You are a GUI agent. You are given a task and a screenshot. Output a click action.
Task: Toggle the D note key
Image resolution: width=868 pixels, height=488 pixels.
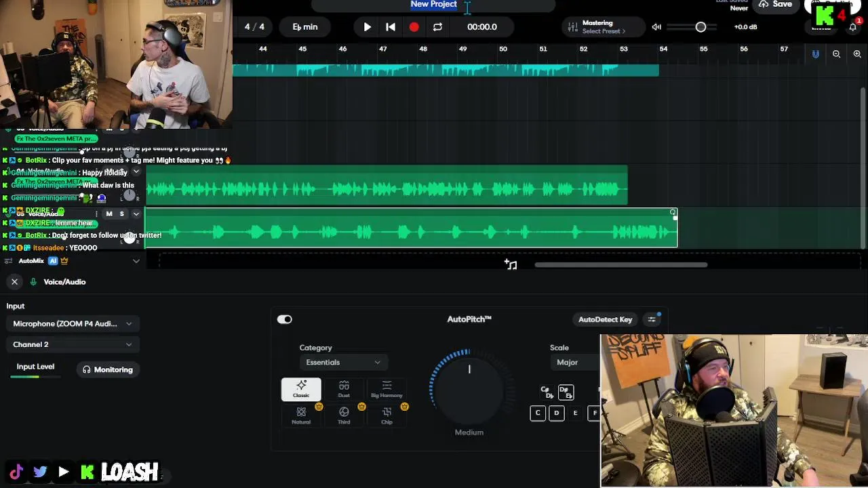tap(557, 413)
